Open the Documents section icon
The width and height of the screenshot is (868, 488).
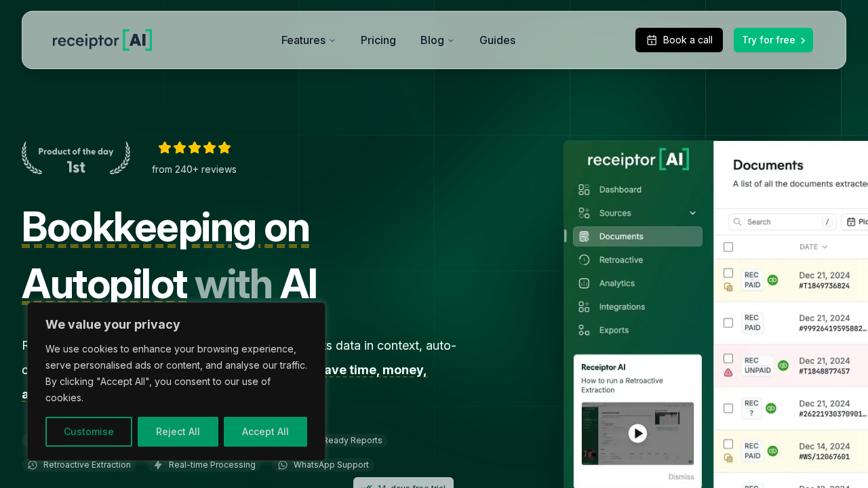(585, 236)
